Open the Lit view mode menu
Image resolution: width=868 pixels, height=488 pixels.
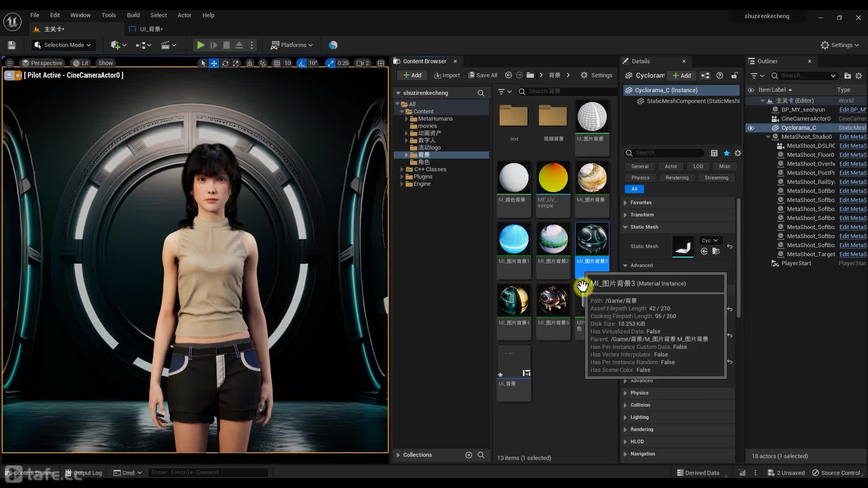point(81,63)
